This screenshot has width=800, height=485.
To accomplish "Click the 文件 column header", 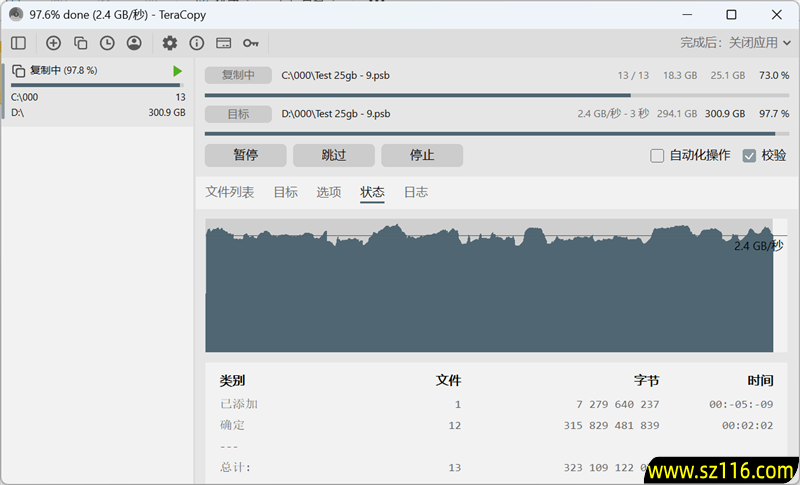I will [448, 380].
